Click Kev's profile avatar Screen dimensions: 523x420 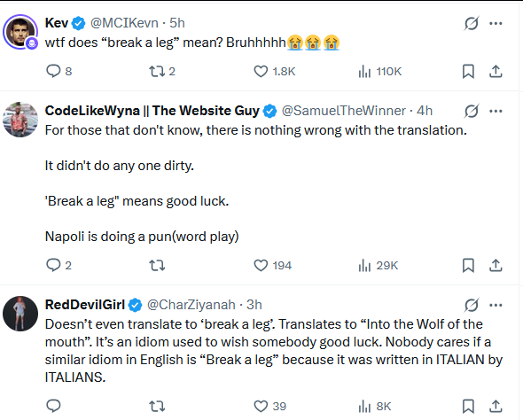click(20, 32)
